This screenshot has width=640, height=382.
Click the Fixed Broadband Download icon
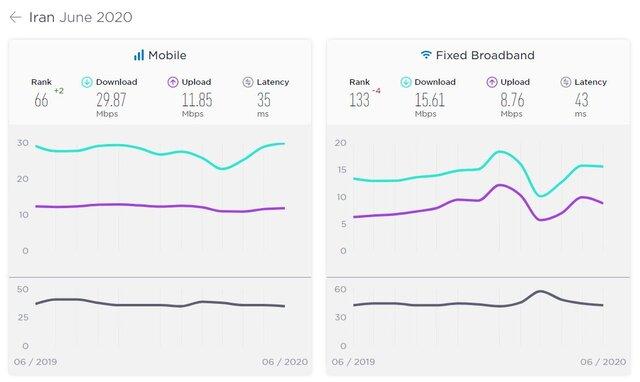(406, 82)
